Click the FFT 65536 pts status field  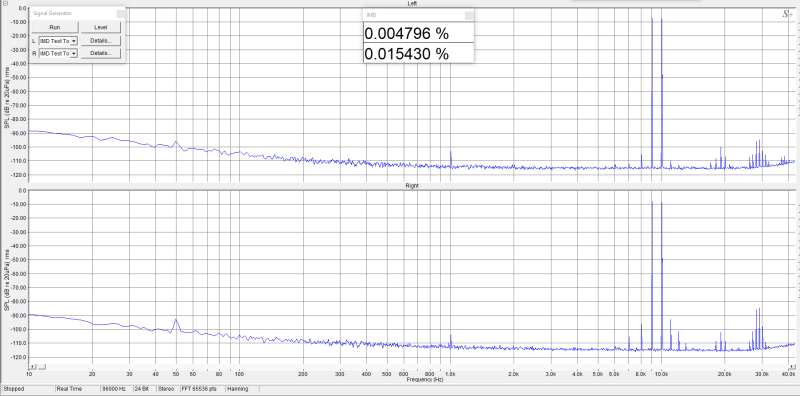(x=202, y=389)
